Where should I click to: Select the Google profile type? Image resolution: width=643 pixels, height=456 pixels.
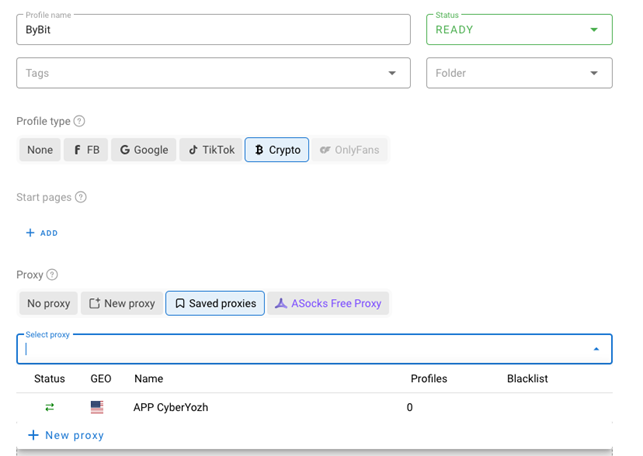[143, 150]
